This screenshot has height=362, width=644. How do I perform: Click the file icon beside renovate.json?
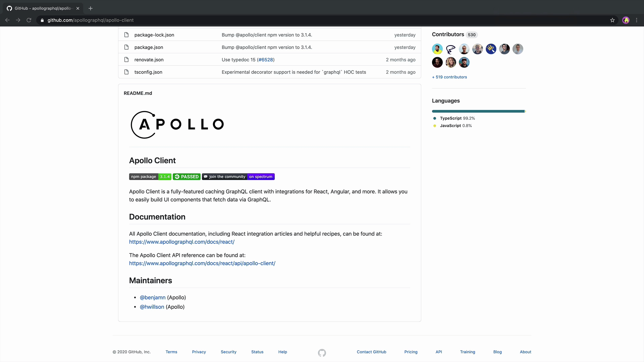pos(126,60)
